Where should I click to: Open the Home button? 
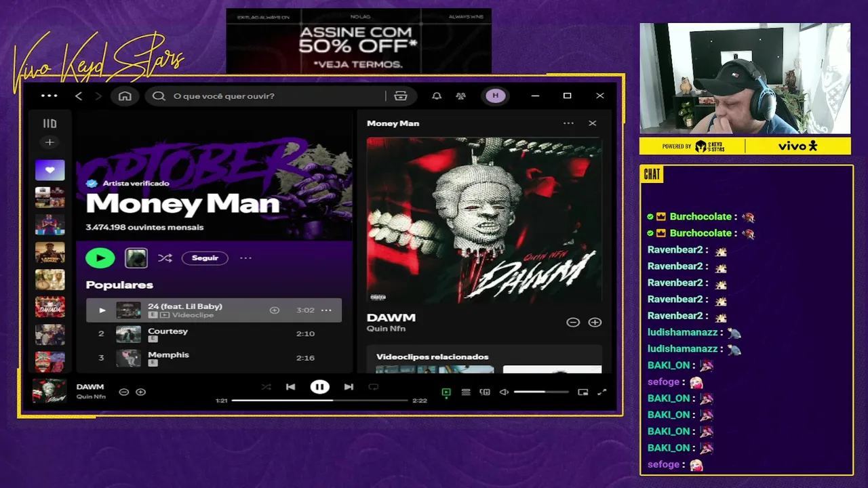tap(125, 96)
